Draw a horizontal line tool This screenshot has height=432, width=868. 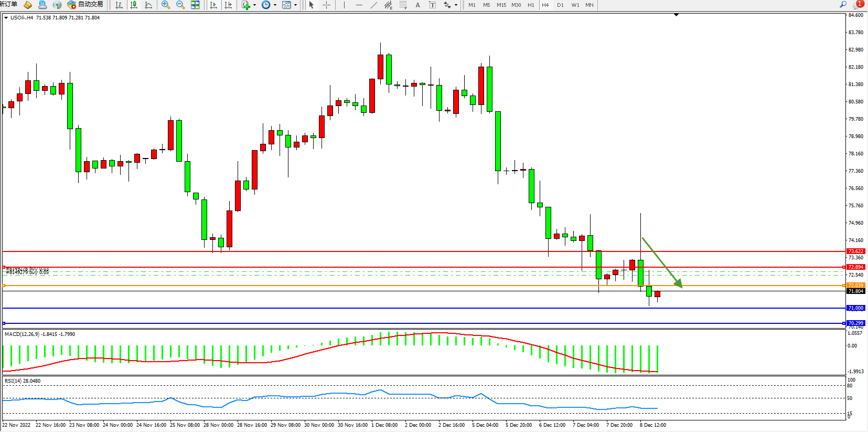359,5
